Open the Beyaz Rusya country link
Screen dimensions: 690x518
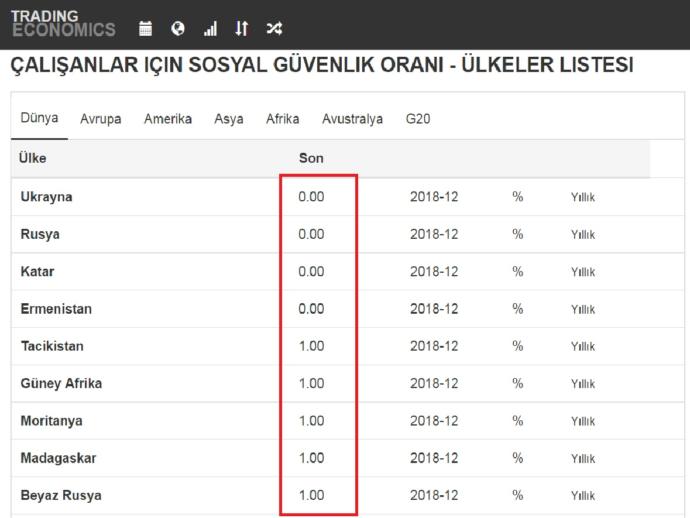pos(61,496)
